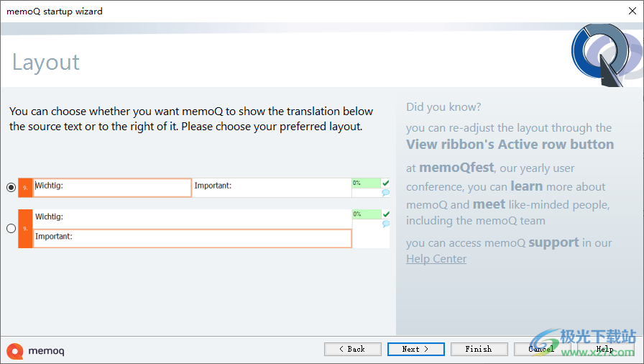The width and height of the screenshot is (644, 364).
Task: Click 'View ribbon's Active row button' text
Action: click(510, 145)
